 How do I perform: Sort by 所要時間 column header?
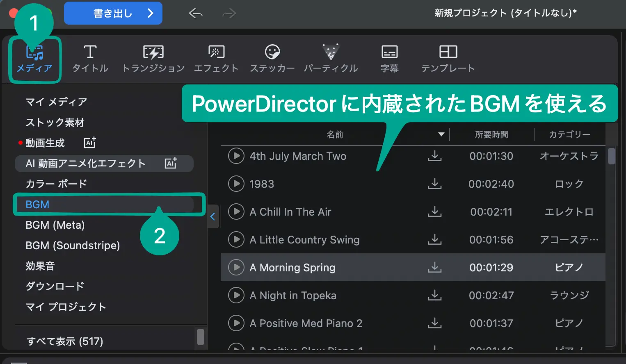click(x=491, y=134)
